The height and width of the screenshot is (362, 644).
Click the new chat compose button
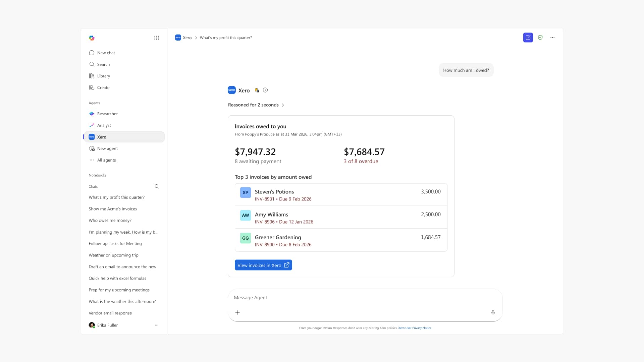(x=528, y=38)
